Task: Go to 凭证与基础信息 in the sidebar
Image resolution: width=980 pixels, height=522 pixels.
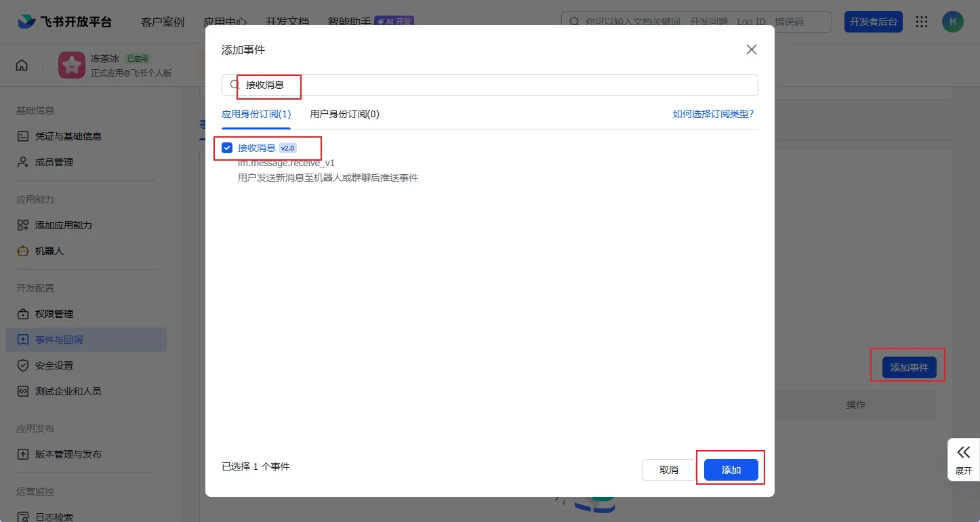Action: (68, 136)
